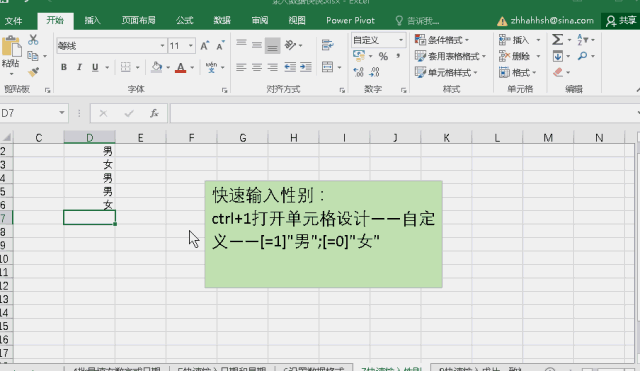Click Find and Select magnifier icon
Viewport: 640px width, 371px height.
pos(582,56)
